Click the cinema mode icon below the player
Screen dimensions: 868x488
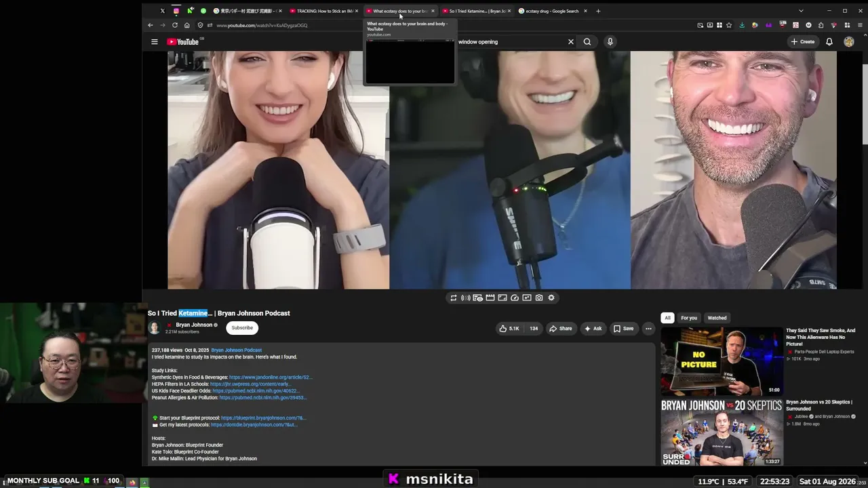pos(490,298)
